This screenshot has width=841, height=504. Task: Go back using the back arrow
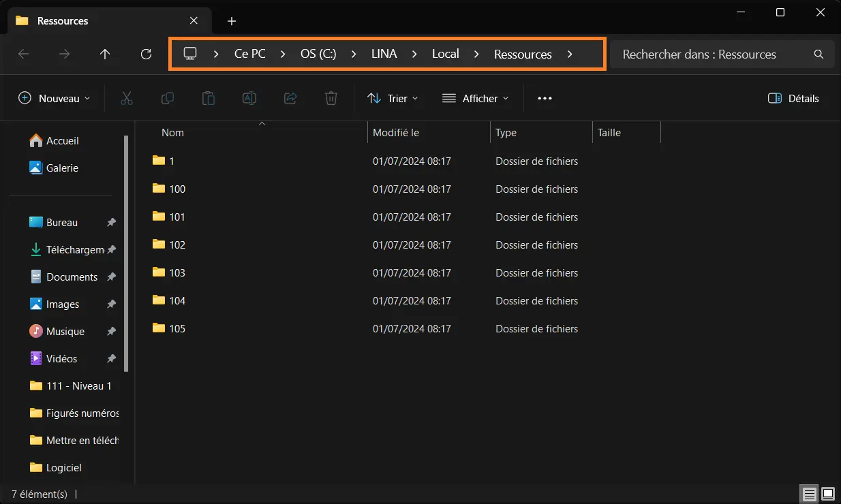point(23,54)
